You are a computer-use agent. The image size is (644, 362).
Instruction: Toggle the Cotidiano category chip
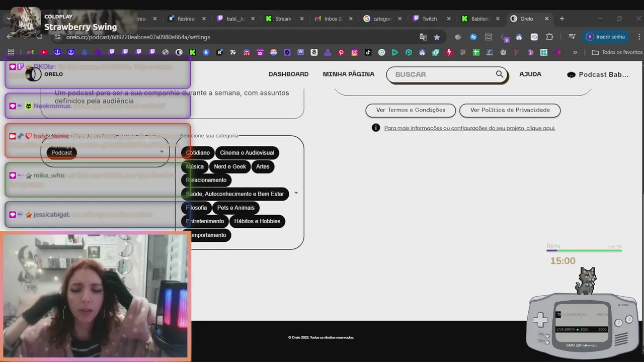(x=198, y=153)
